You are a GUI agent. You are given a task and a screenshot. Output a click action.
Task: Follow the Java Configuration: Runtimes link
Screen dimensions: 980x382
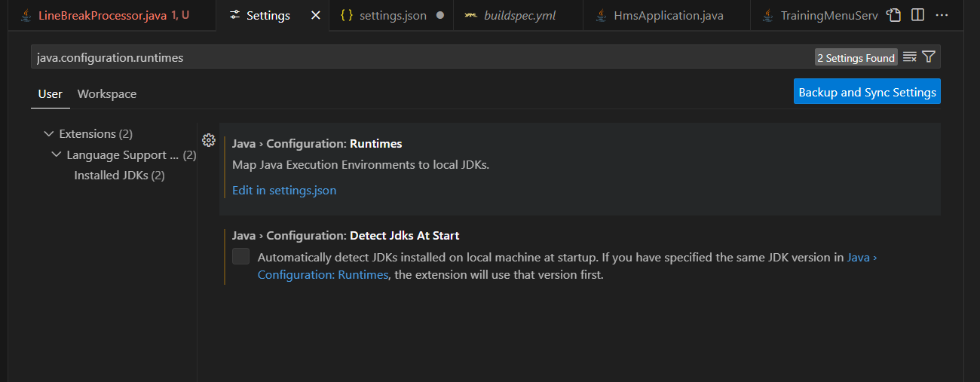coord(323,275)
